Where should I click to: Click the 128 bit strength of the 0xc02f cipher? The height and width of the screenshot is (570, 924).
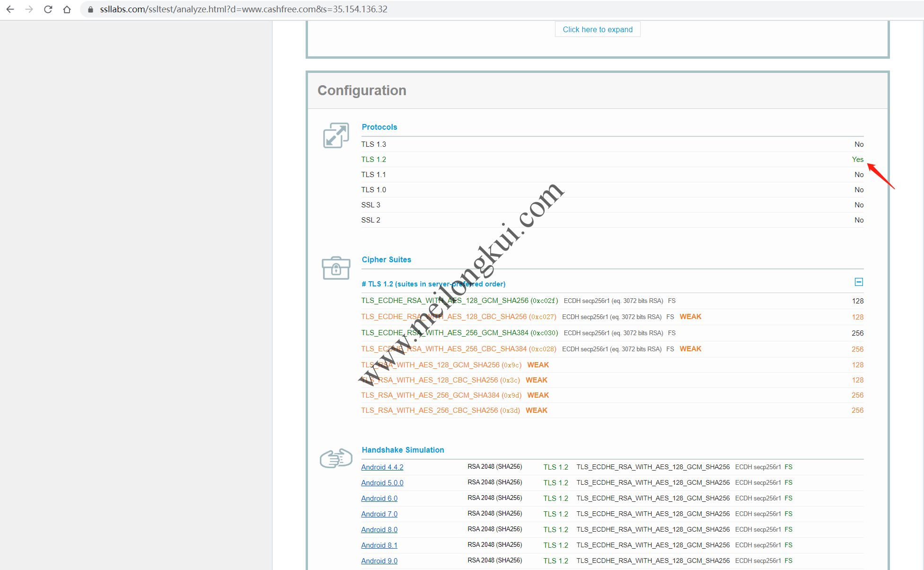pos(858,301)
